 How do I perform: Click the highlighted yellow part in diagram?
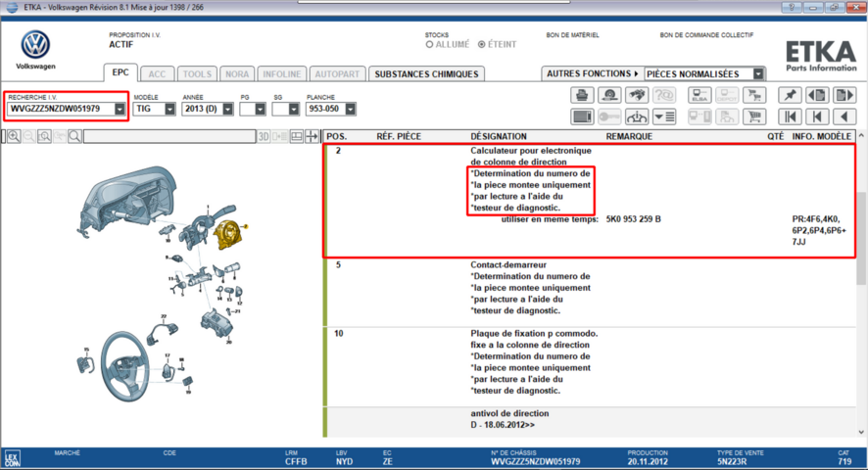[x=227, y=234]
